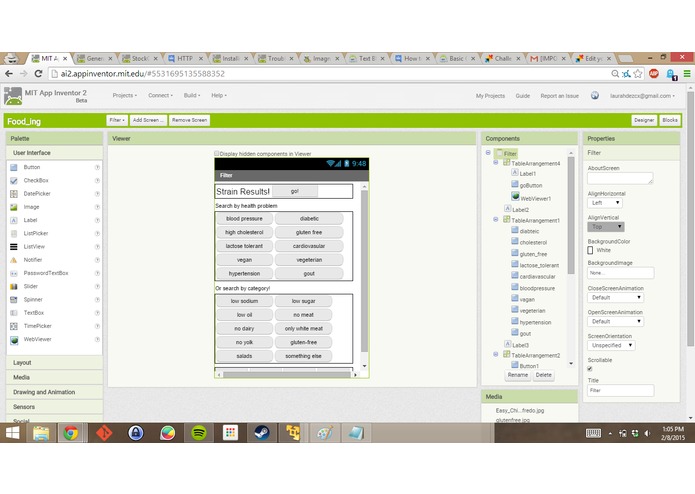The image size is (695, 494).
Task: Open the CloseScreenAnimation dropdown
Action: click(x=616, y=298)
